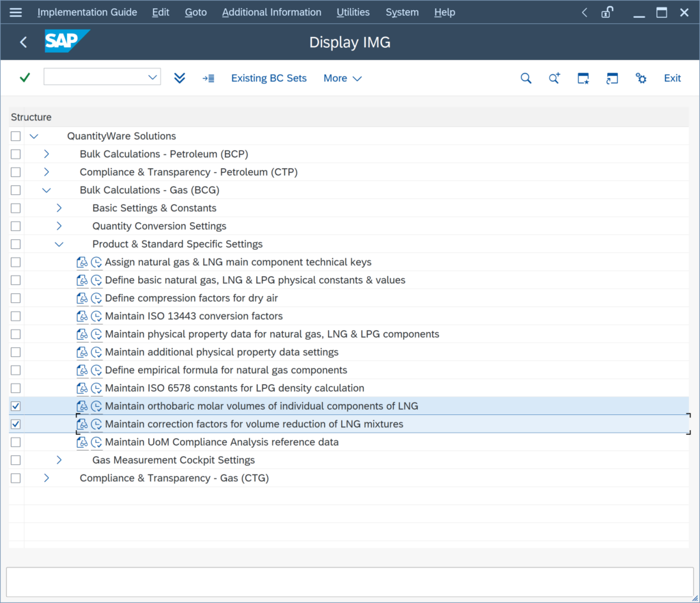Open the Help menu
The height and width of the screenshot is (603, 700).
444,12
